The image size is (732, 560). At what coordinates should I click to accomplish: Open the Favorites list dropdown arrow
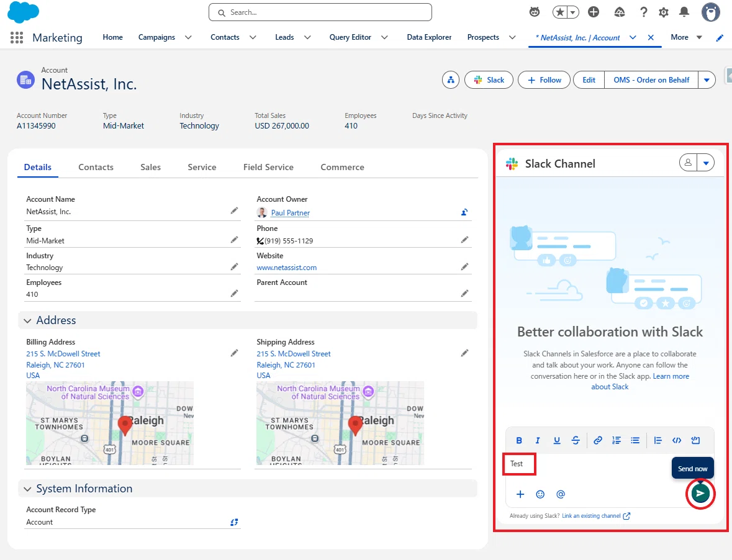573,12
